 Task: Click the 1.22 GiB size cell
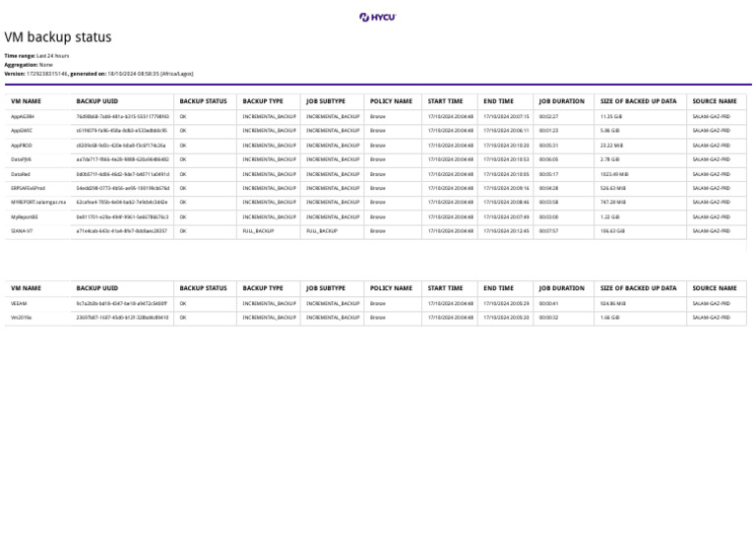609,217
